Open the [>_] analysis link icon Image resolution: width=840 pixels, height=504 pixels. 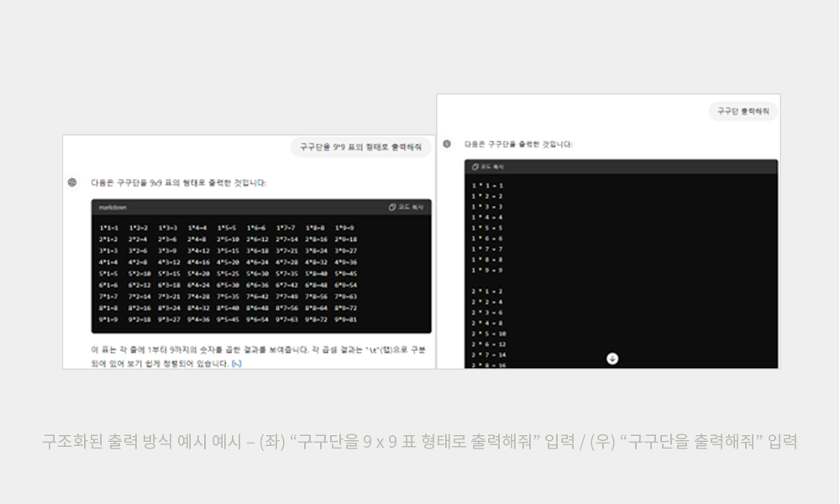(236, 365)
